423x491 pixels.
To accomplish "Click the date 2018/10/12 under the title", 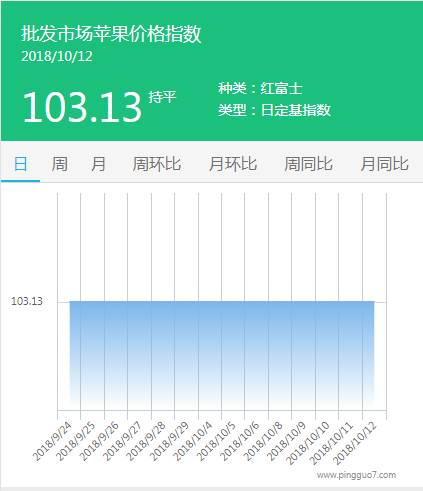I will [57, 56].
